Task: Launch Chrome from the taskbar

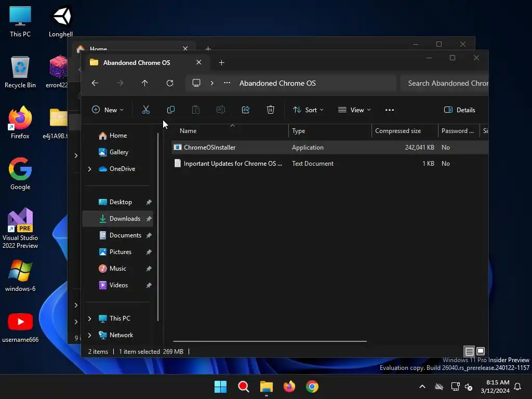Action: point(312,387)
